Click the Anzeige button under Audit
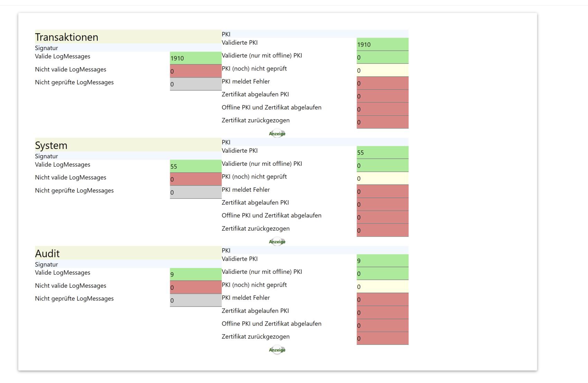588x383 pixels. (x=277, y=350)
